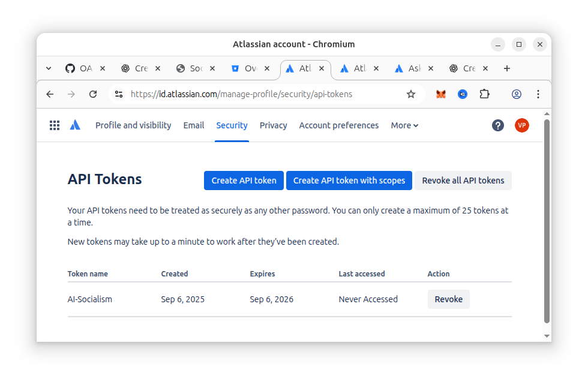Click the Never Accessed cell
Image resolution: width=588 pixels, height=382 pixels.
click(368, 299)
